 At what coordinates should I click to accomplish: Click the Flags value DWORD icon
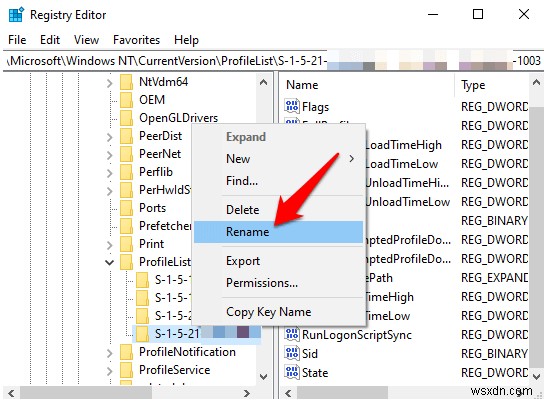292,106
